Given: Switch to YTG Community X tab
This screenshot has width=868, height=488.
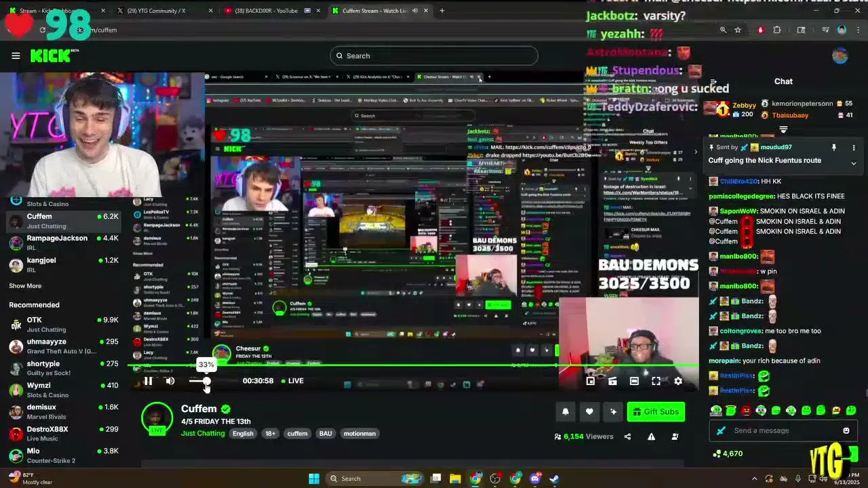Looking at the screenshot, I should [x=160, y=11].
